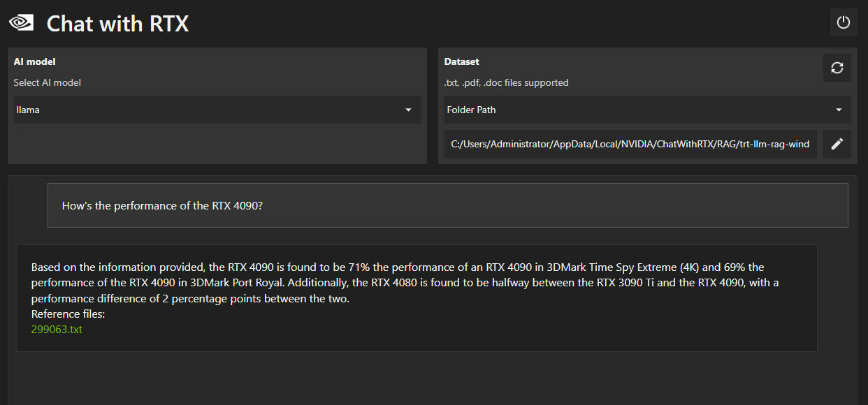Image resolution: width=868 pixels, height=405 pixels.
Task: Click the Reference files label
Action: (x=68, y=314)
